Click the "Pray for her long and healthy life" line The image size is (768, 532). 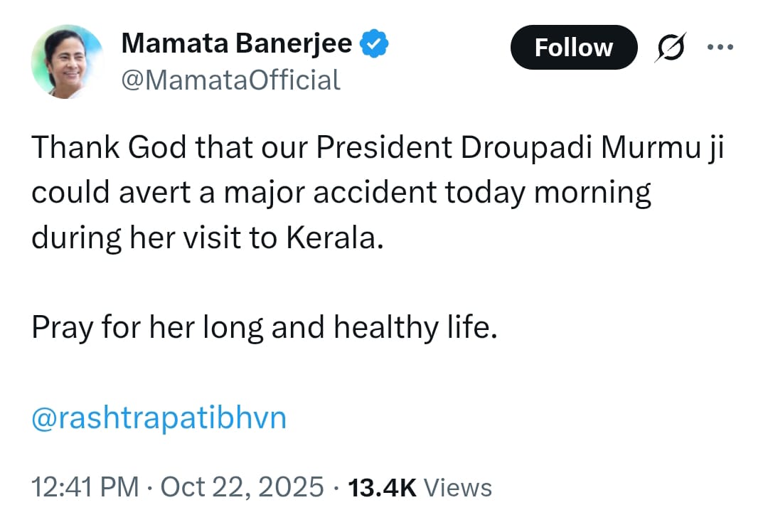pos(263,328)
